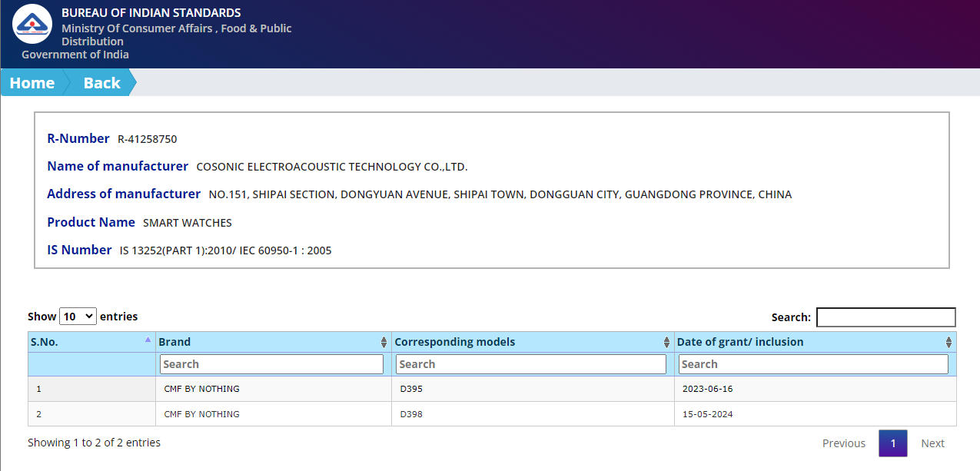Click CMF BY NOTHING in row 2
Screen dimensions: 980x471
pyautogui.click(x=201, y=414)
